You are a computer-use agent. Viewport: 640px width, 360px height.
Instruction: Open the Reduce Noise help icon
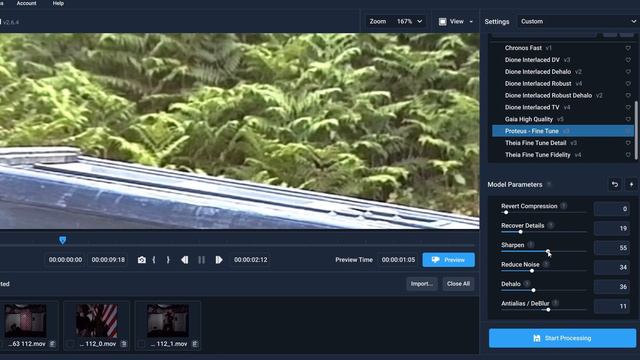[546, 264]
